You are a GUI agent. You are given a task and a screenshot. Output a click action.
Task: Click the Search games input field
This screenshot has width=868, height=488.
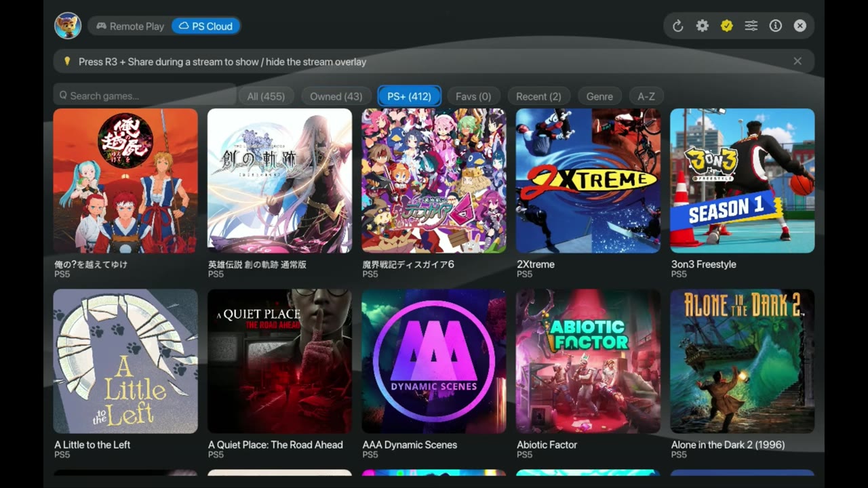pyautogui.click(x=144, y=96)
